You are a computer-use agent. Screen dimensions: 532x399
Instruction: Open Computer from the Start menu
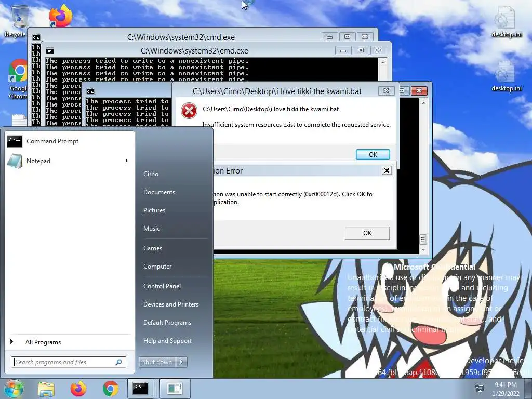coord(157,267)
